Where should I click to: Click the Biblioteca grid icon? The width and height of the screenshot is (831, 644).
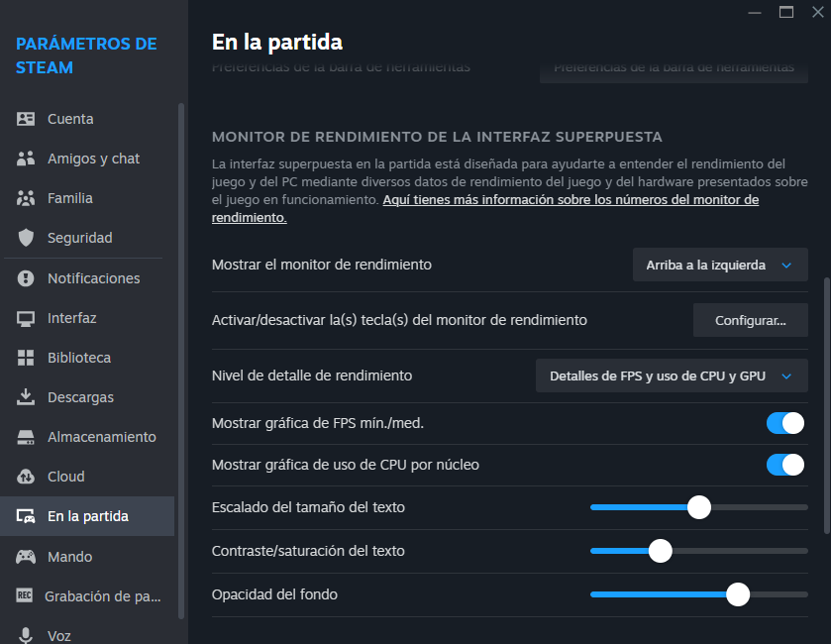26,358
